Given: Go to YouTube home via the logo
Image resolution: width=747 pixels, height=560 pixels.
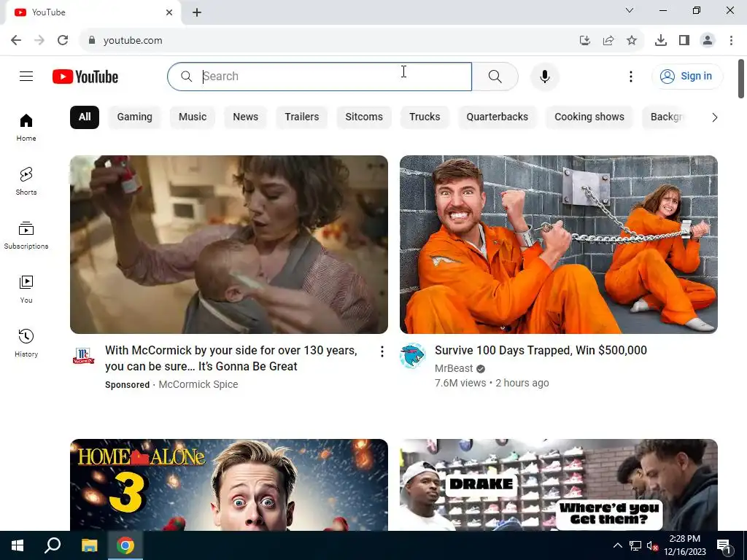Looking at the screenshot, I should [85, 77].
